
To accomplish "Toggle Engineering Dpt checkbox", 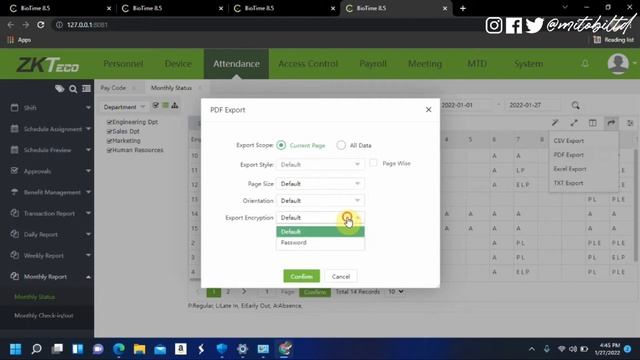I will click(109, 122).
